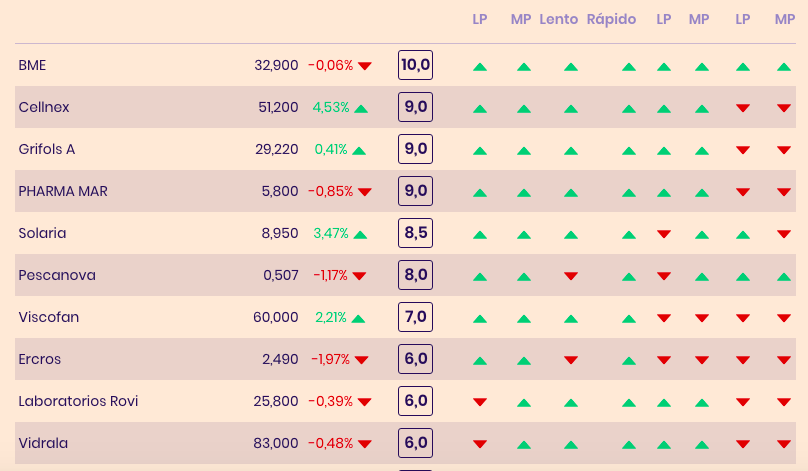Select Ercros's red down arrow under Lento

[571, 360]
